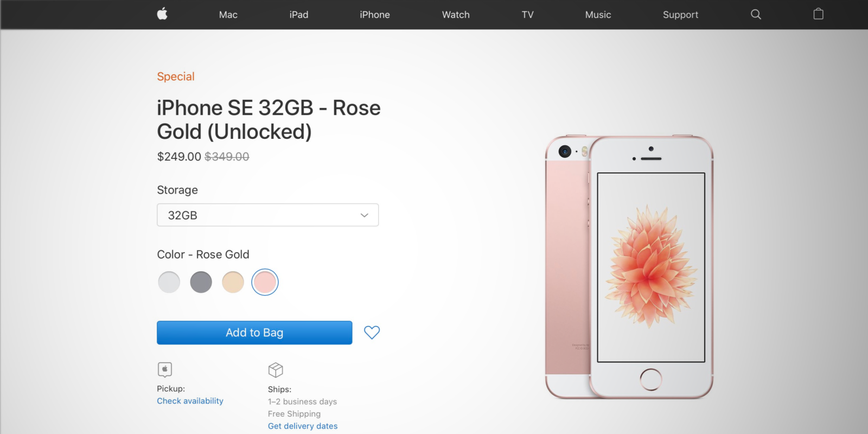Open the Support menu item
Image resolution: width=868 pixels, height=434 pixels.
tap(680, 15)
